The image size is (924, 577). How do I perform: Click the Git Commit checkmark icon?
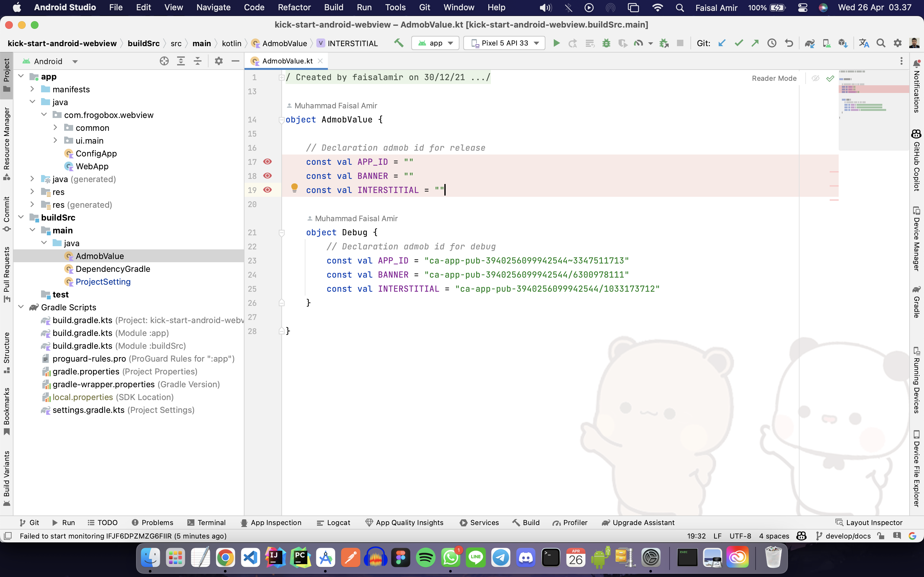[x=739, y=43]
